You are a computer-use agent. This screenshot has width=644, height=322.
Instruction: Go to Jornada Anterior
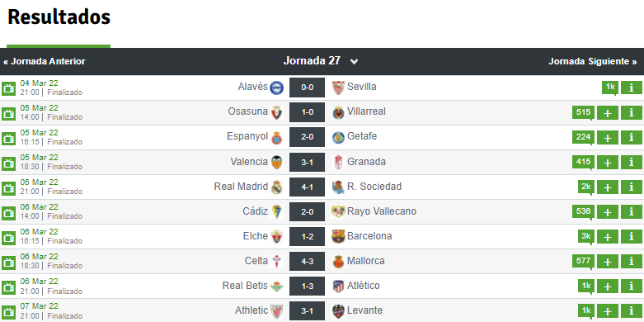coord(45,62)
